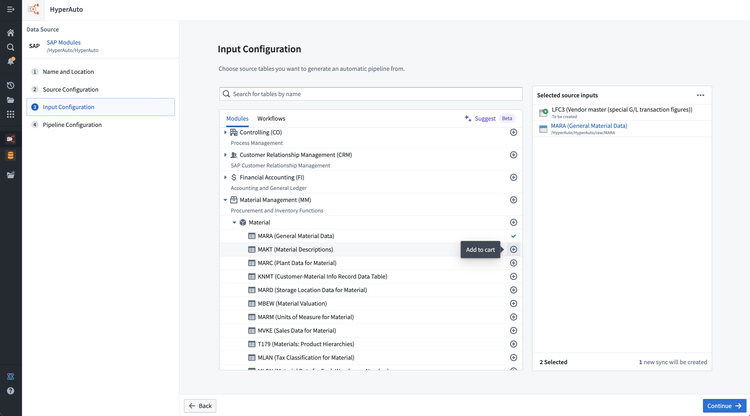Open MARA (General Material Data) selected input link
The width and height of the screenshot is (750, 416).
click(x=589, y=126)
